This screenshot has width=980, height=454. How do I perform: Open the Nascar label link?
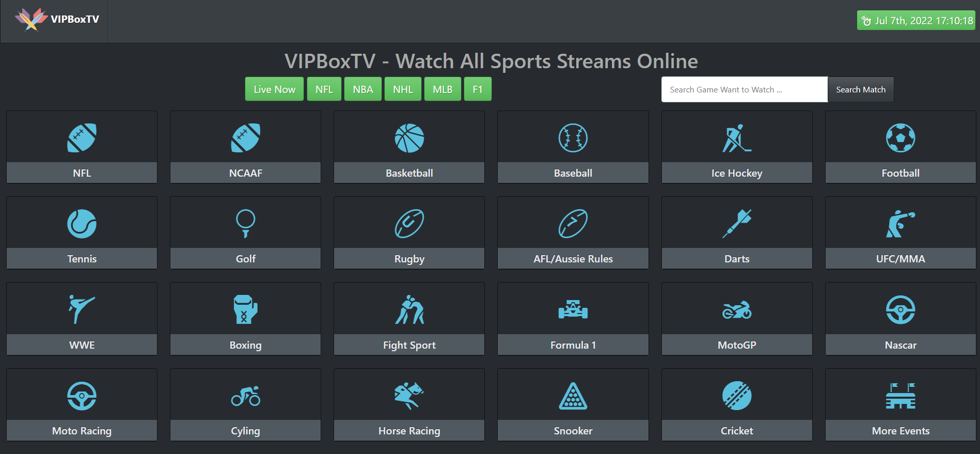pyautogui.click(x=900, y=345)
